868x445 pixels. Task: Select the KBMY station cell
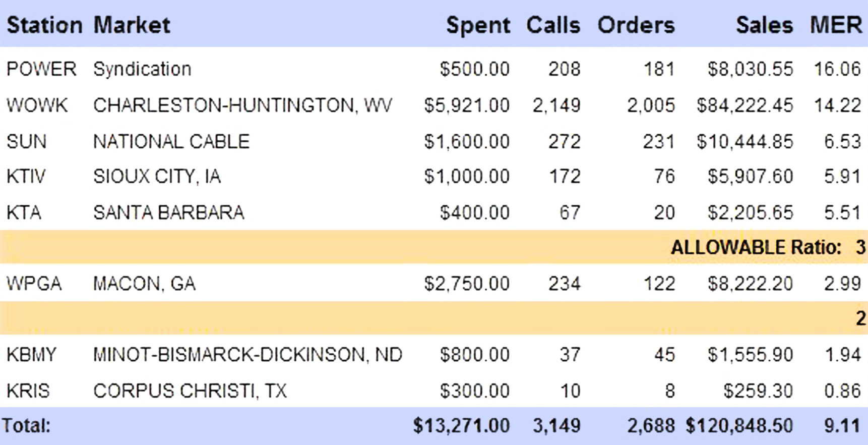point(31,355)
